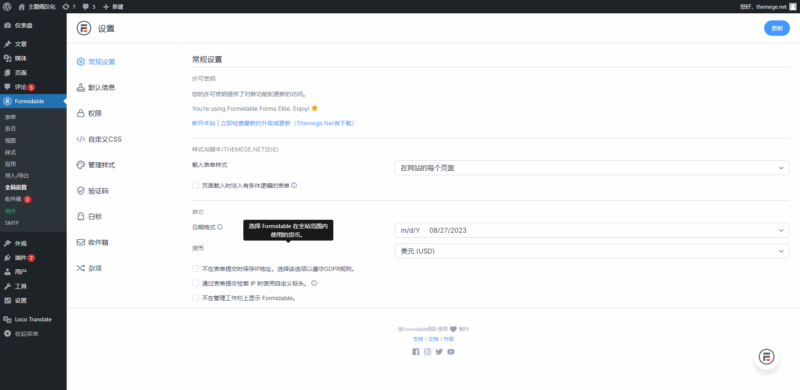Click the code brackets icon for 自定义CSS
The height and width of the screenshot is (390, 800).
[x=81, y=139]
